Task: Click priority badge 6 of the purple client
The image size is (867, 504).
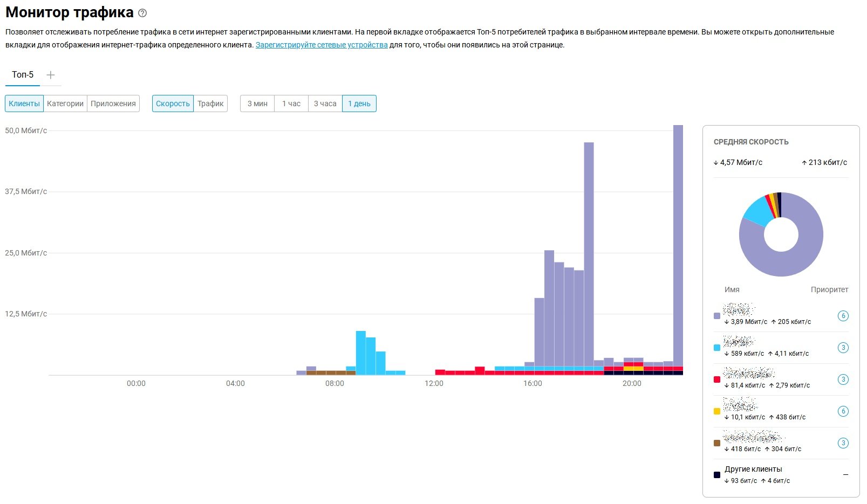Action: (843, 316)
